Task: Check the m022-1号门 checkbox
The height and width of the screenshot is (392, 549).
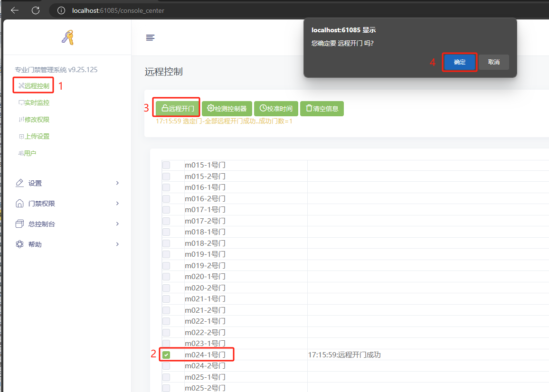Action: (166, 321)
